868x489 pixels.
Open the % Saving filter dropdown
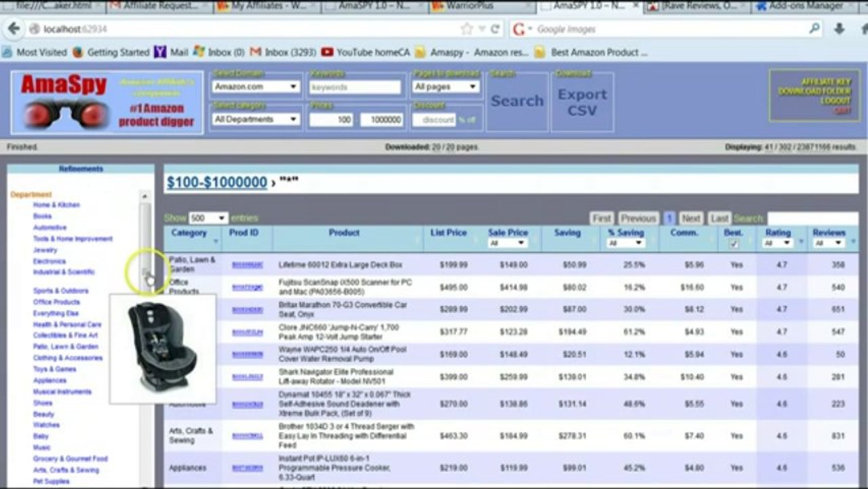(626, 243)
